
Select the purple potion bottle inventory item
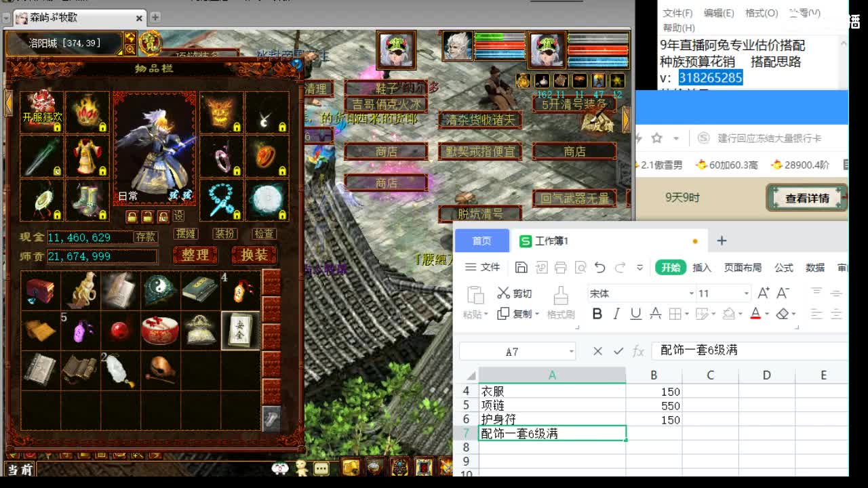click(x=81, y=330)
